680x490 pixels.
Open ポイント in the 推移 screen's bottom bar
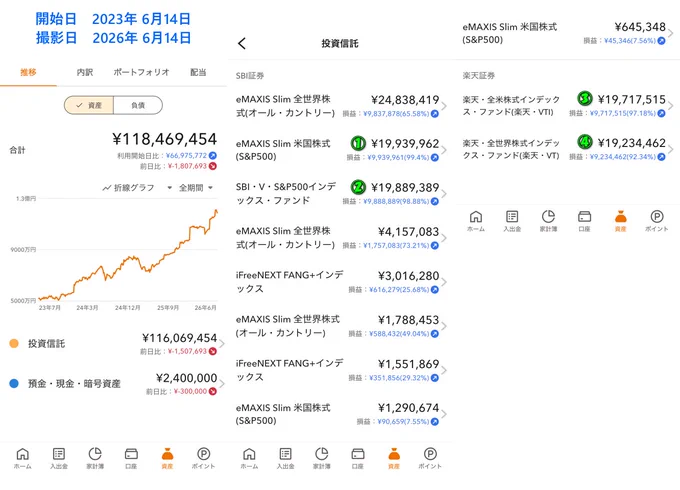coord(203,458)
